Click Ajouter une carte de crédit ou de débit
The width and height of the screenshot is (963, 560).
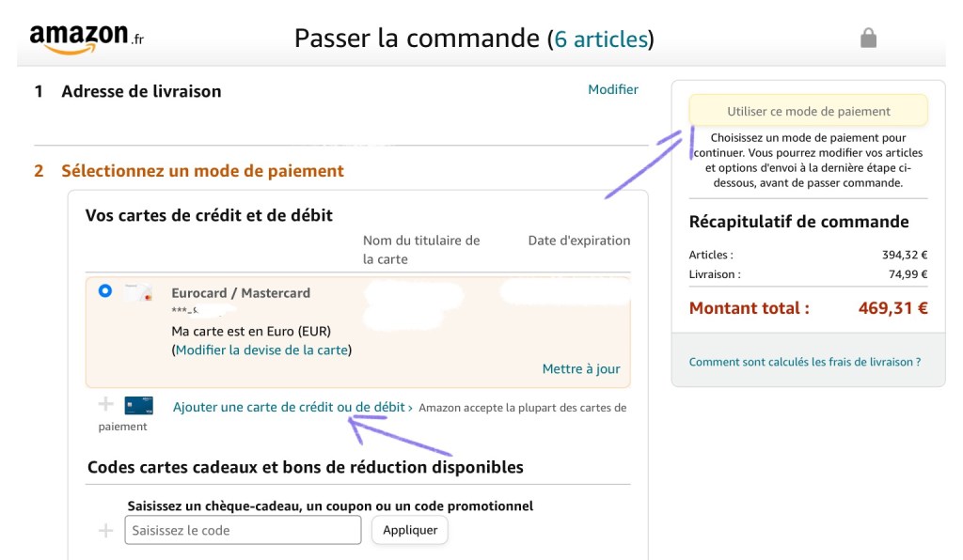289,407
